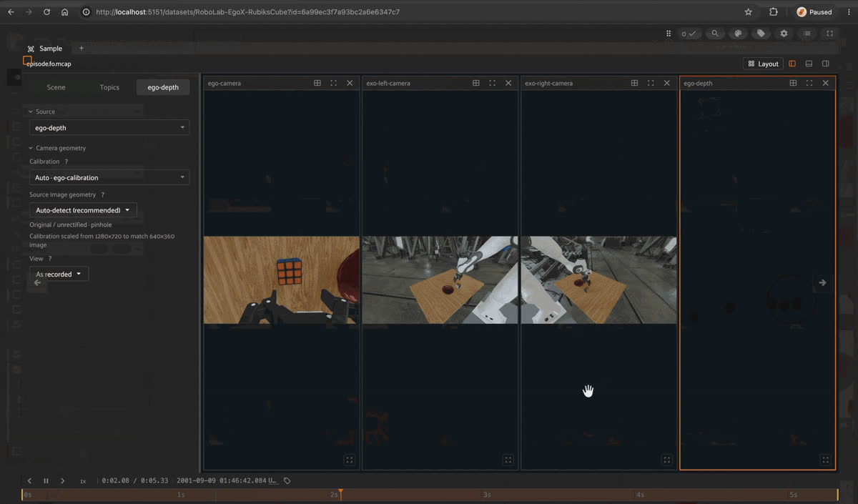
Task: Go to the next sample with the right arrow
Action: (x=822, y=282)
